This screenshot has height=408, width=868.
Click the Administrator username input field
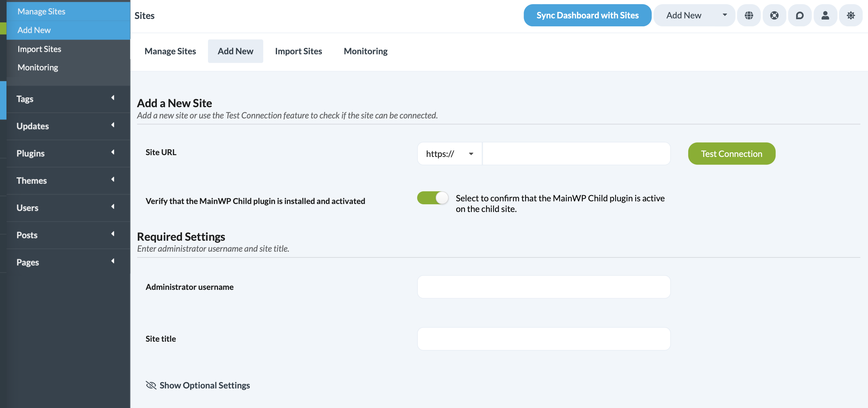point(544,287)
